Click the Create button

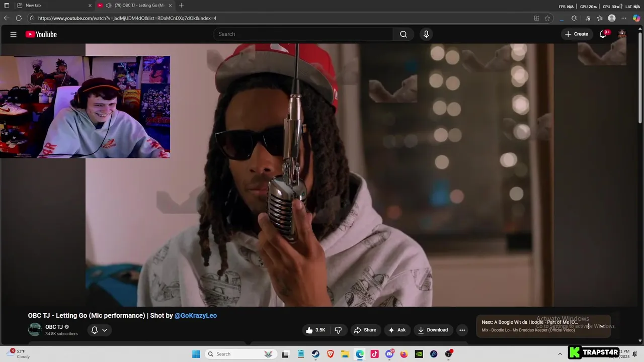click(577, 34)
